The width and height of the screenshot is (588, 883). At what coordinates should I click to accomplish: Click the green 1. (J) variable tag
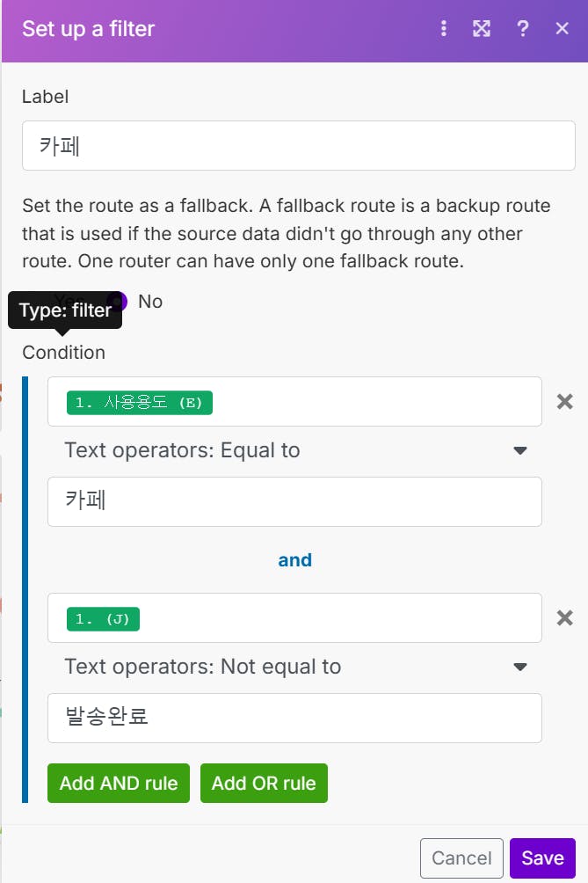[x=103, y=619]
